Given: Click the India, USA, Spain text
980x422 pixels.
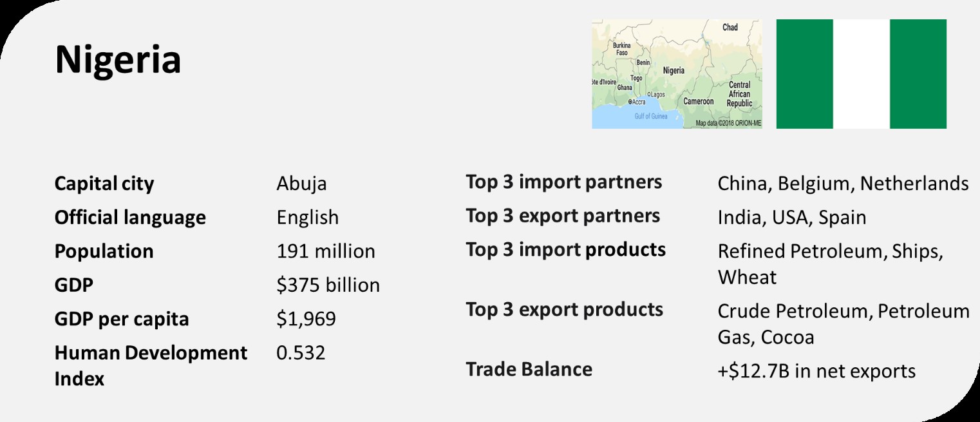Looking at the screenshot, I should pos(791,218).
